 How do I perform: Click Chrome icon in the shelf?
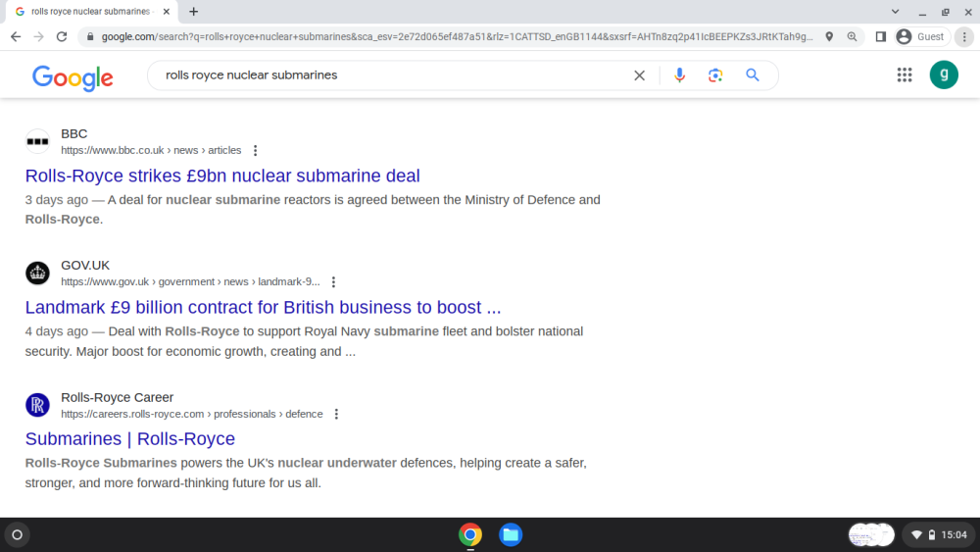(470, 534)
